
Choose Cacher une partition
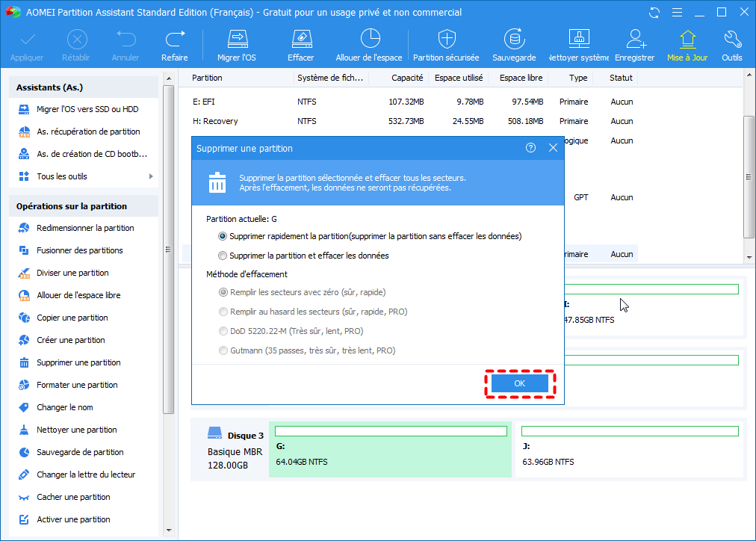coord(64,497)
